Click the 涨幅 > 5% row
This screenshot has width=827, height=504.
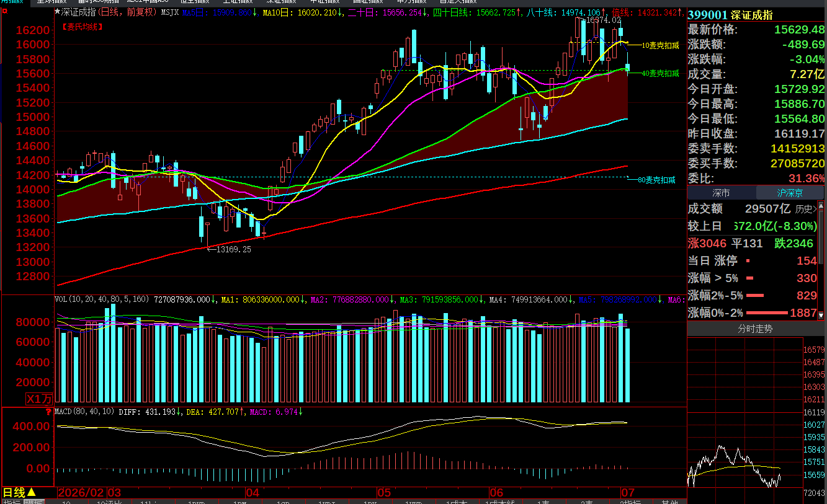tap(753, 278)
